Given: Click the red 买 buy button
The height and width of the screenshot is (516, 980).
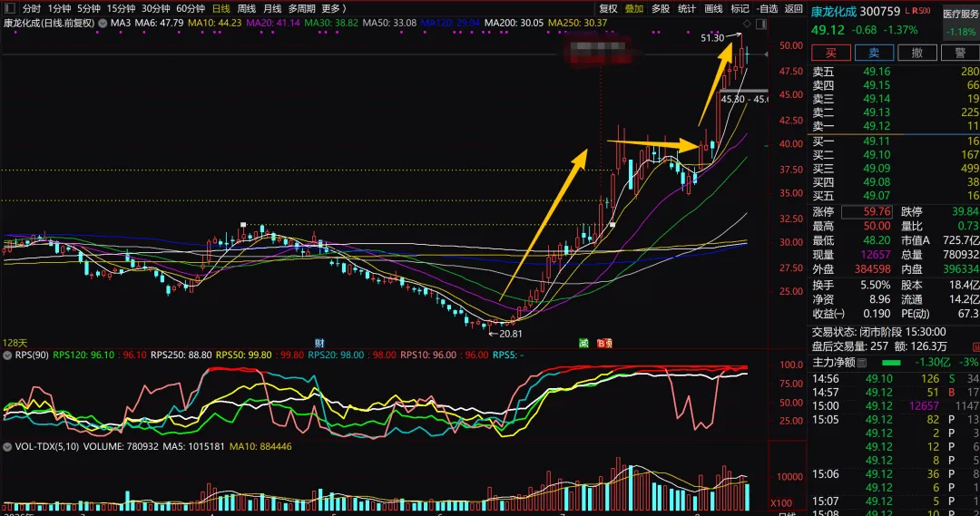Looking at the screenshot, I should click(830, 54).
